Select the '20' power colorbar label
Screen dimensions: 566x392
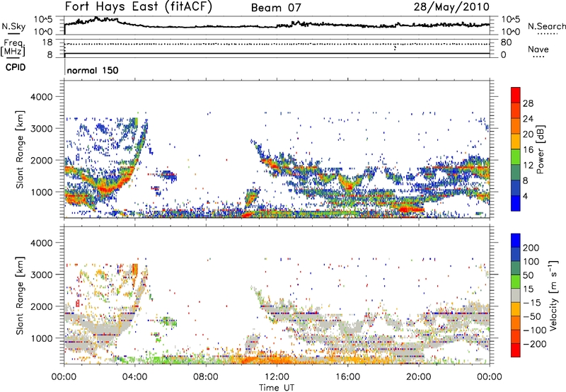coord(528,134)
